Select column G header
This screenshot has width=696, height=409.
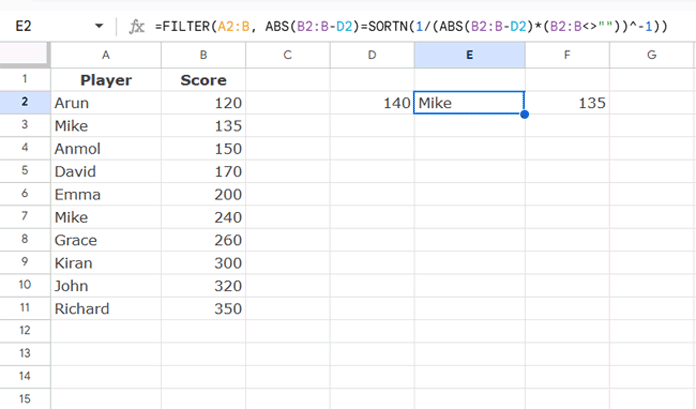coord(652,55)
